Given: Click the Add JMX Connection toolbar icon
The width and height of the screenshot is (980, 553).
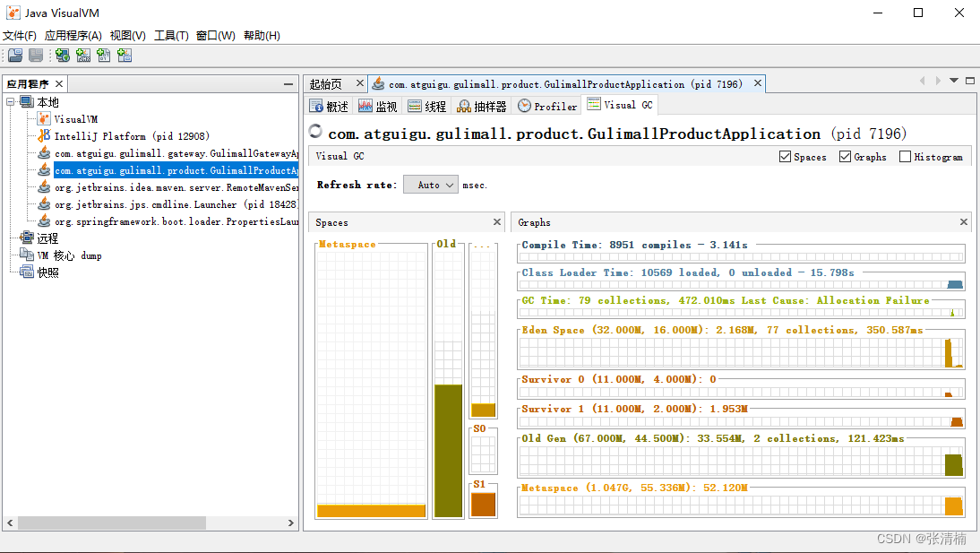Looking at the screenshot, I should (x=83, y=56).
